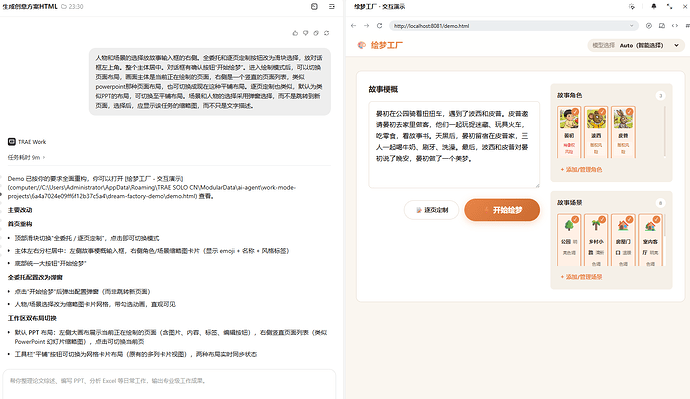Image resolution: width=690 pixels, height=399 pixels.
Task: Click the house emoji on 皮普门口 scene
Action: coord(623,226)
